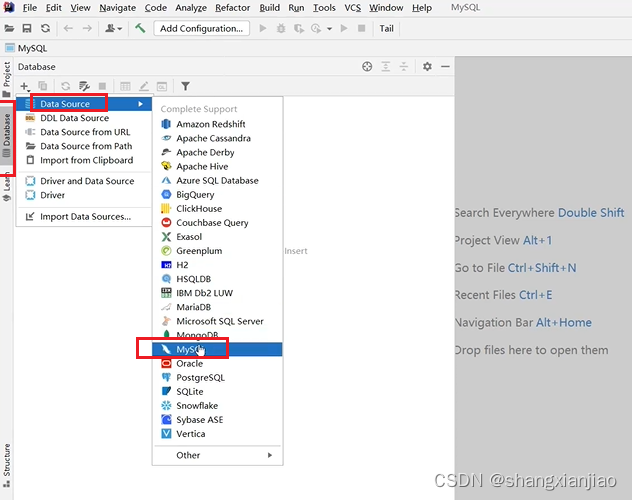Click the Select Opened File target icon
632x500 pixels.
367,66
